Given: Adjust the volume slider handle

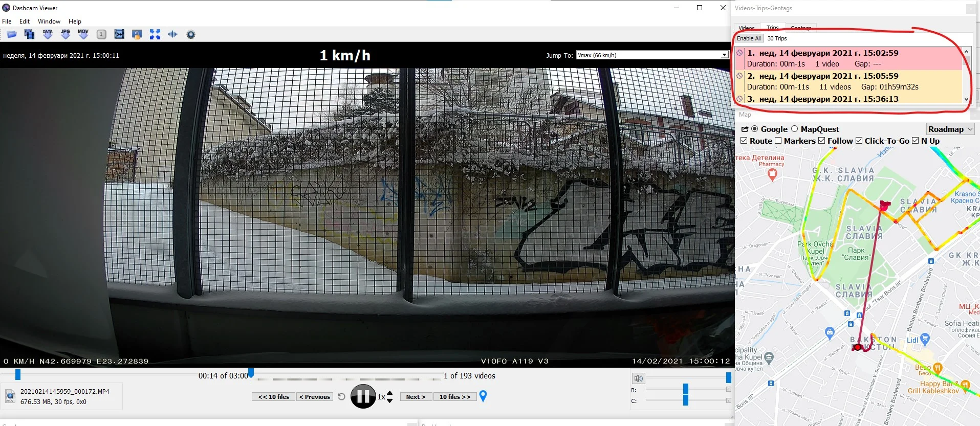Looking at the screenshot, I should pos(729,378).
